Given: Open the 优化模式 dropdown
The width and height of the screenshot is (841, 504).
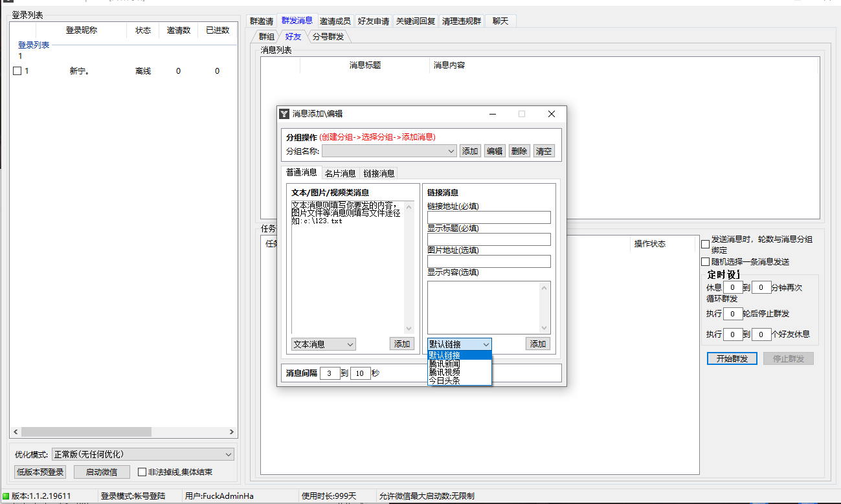Looking at the screenshot, I should 142,454.
